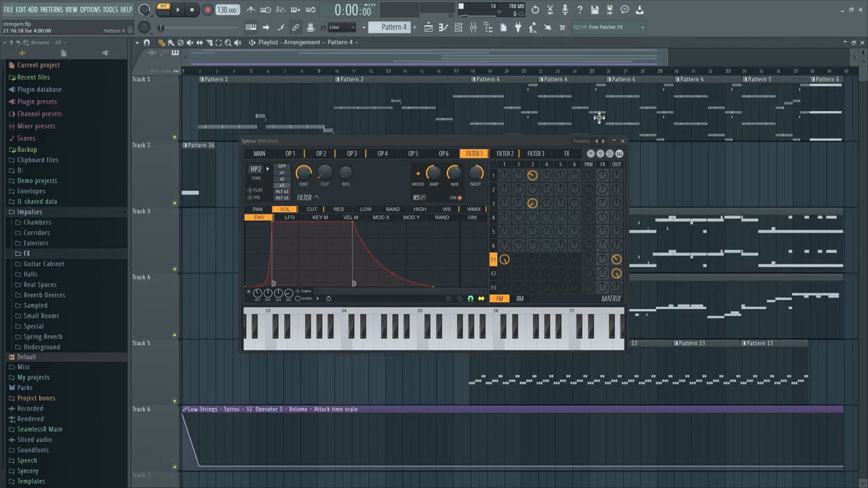Select the x2 filter slope button

[x=282, y=178]
